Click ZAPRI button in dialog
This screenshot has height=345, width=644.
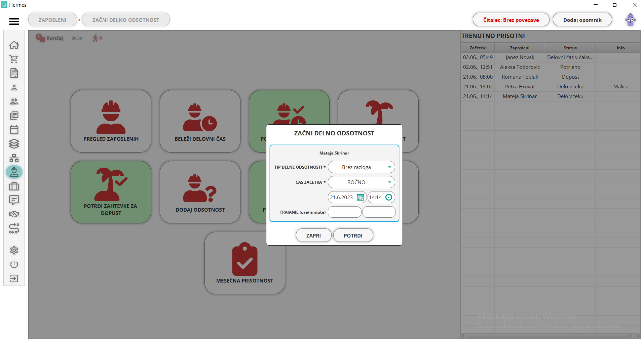point(313,235)
